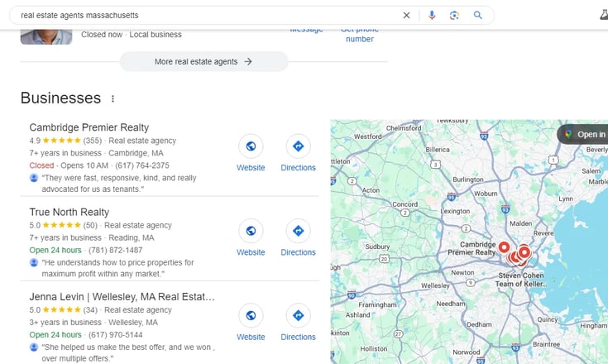Open the Businesses section three-dot menu
Viewport: 608px width, 364px height.
pos(113,98)
